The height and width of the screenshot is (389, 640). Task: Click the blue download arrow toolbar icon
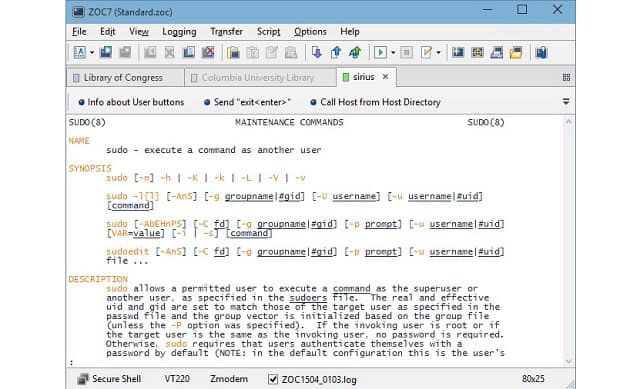[x=317, y=52]
